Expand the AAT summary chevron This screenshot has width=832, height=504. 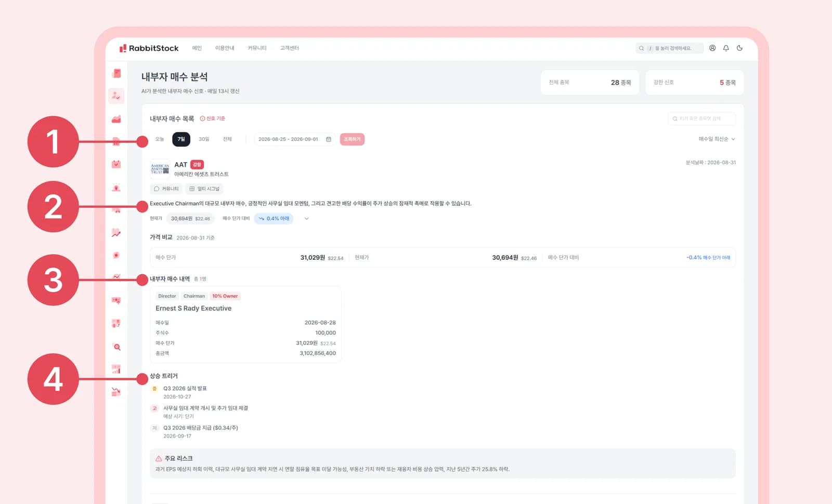click(306, 219)
